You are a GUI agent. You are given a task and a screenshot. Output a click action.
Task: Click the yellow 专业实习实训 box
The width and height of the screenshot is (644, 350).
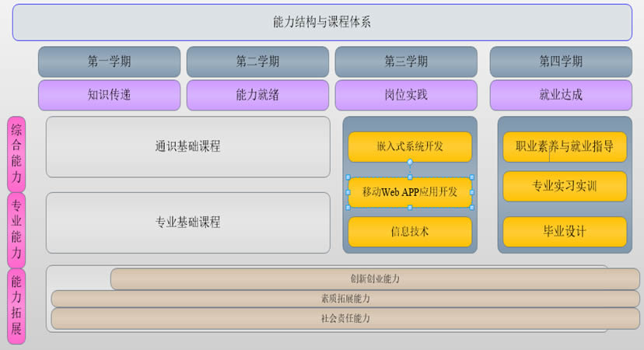(565, 186)
